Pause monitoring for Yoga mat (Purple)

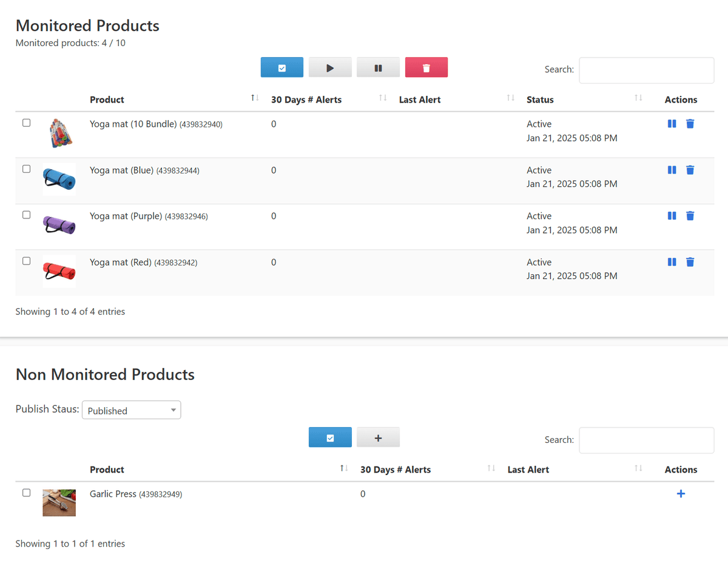(672, 215)
